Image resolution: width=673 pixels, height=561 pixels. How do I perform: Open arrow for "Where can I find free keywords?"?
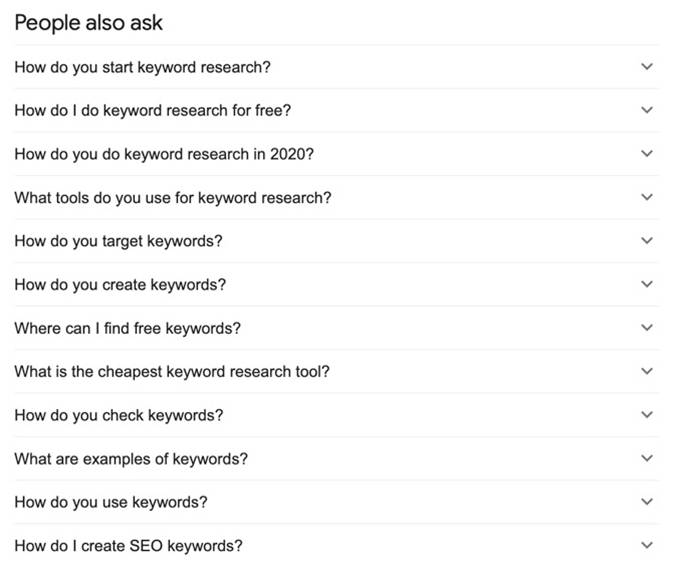646,328
